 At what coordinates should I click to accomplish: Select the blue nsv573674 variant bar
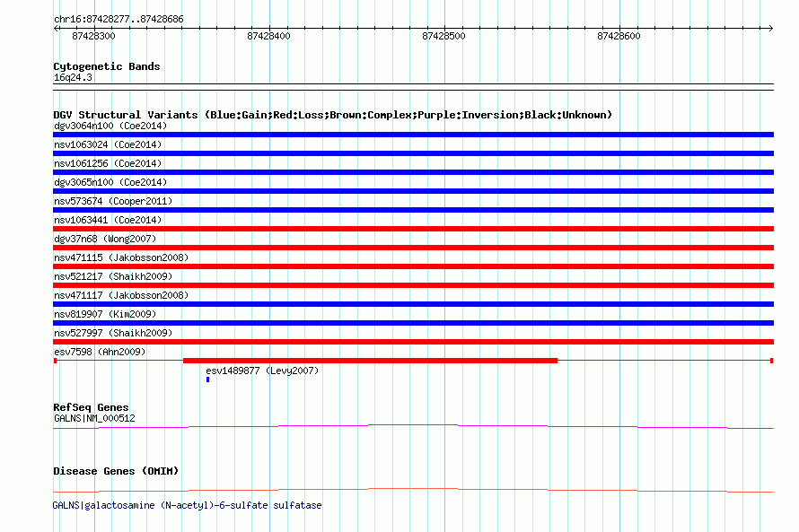point(413,210)
